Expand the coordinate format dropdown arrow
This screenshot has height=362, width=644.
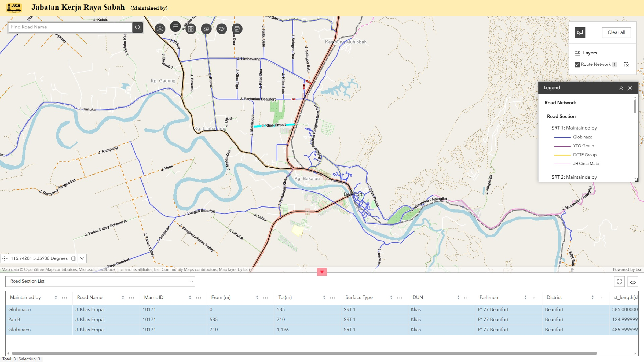click(x=82, y=258)
